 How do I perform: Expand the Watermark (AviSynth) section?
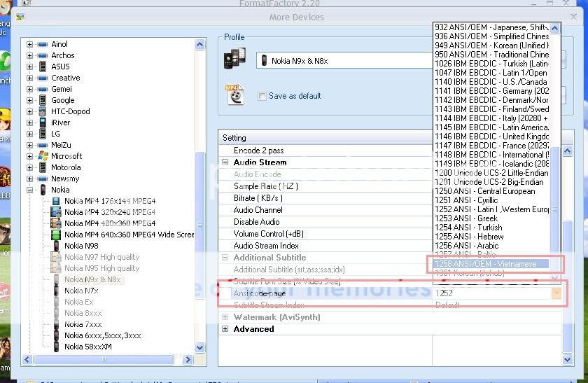pos(225,317)
